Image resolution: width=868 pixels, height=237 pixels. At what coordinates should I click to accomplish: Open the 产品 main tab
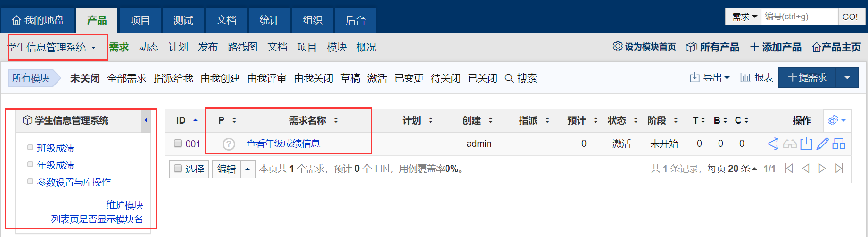tap(97, 20)
